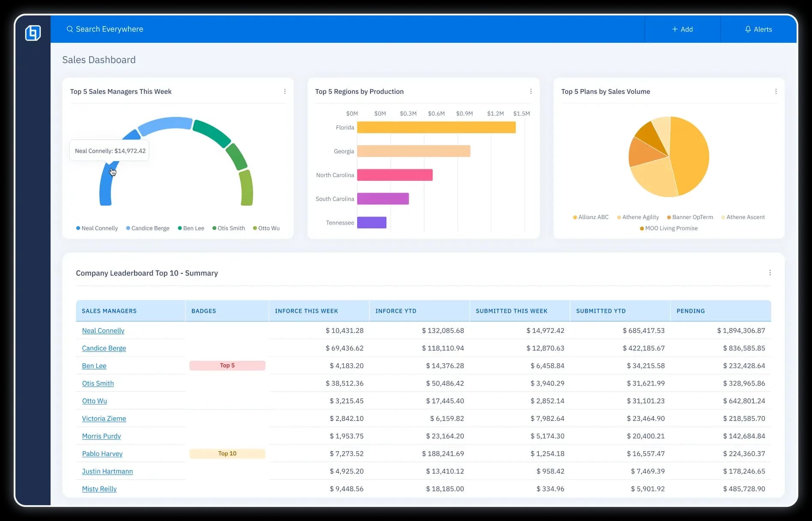Viewport: 812px width, 521px height.
Task: Click the search magnifier icon
Action: pyautogui.click(x=69, y=29)
